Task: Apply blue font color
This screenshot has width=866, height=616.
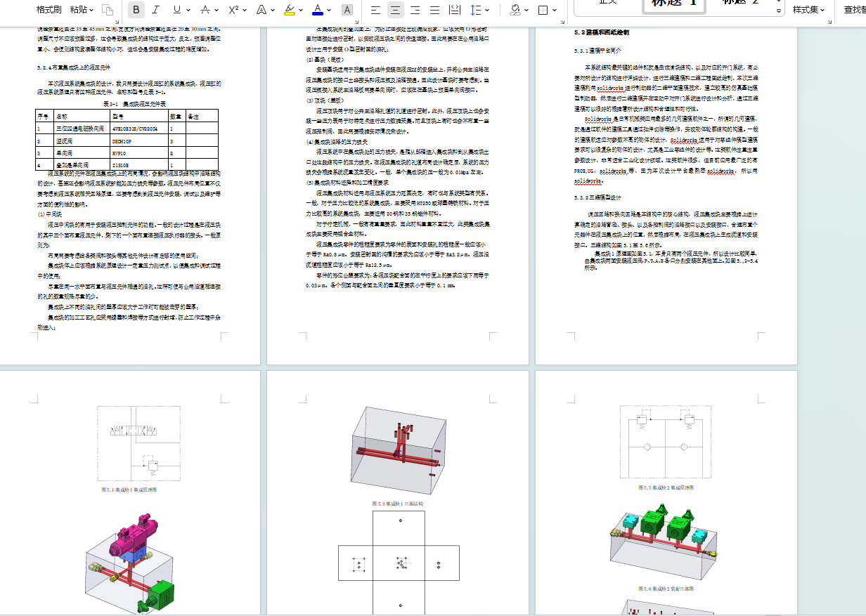Action: click(x=318, y=10)
